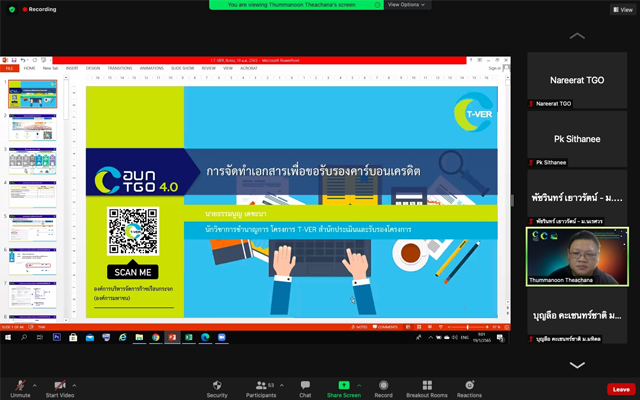Open Task View on taskbar
Viewport: 640px width, 400px height.
(40, 337)
